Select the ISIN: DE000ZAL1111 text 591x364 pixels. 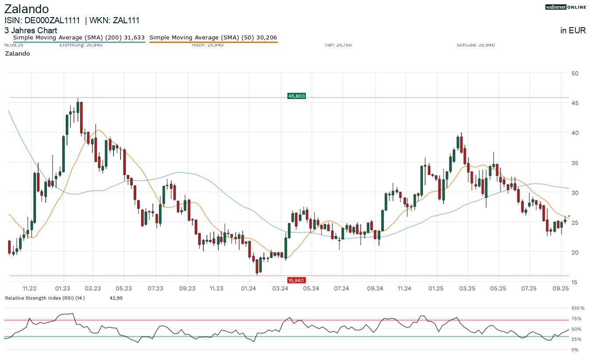(x=42, y=20)
